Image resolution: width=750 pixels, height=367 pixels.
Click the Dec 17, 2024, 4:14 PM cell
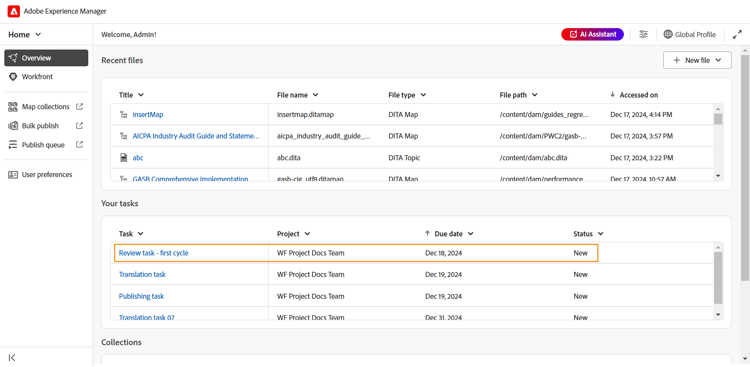click(x=641, y=114)
